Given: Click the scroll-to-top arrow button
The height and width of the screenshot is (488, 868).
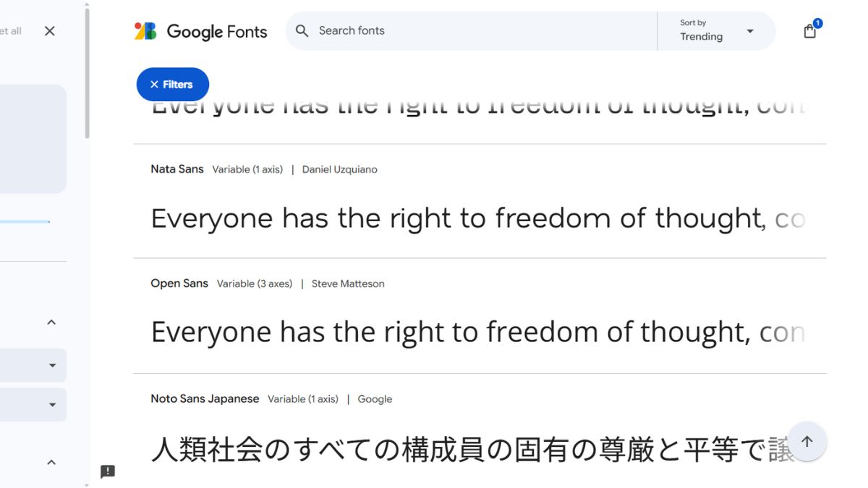Looking at the screenshot, I should [x=807, y=442].
